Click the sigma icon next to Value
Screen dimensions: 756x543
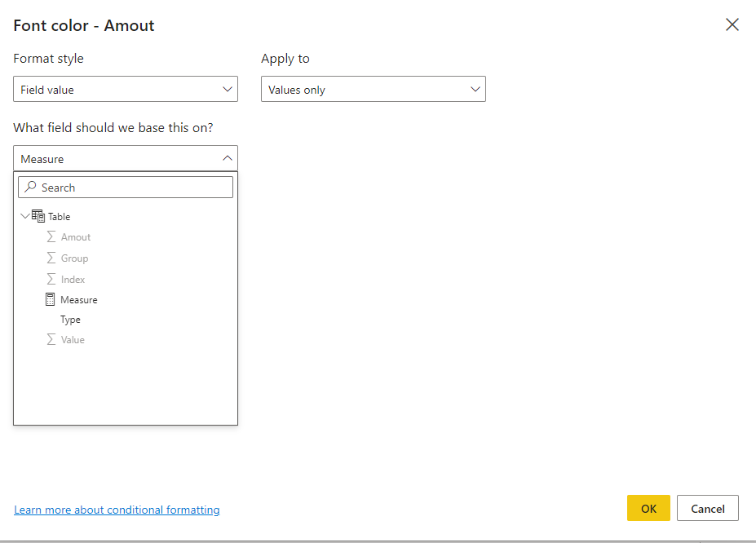(51, 339)
